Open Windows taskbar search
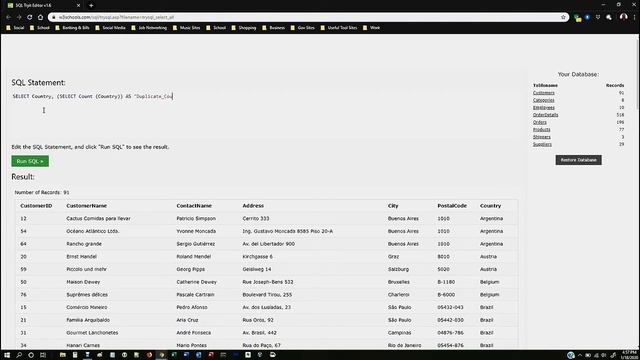The height and width of the screenshot is (360, 640). click(x=19, y=355)
